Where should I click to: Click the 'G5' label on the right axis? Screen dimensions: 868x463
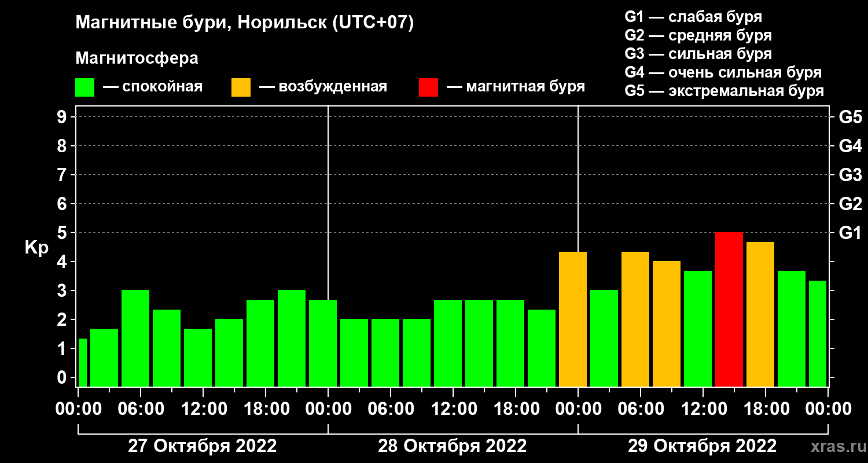pos(850,117)
